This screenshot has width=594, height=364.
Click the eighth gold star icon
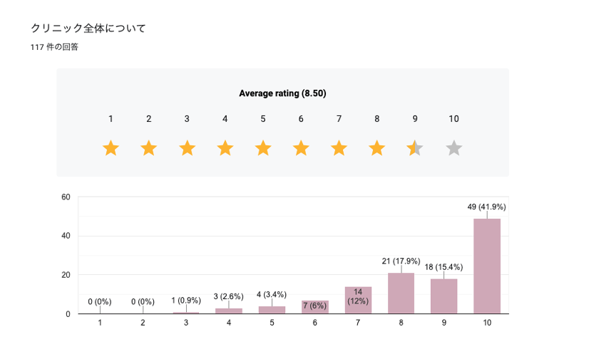point(377,148)
